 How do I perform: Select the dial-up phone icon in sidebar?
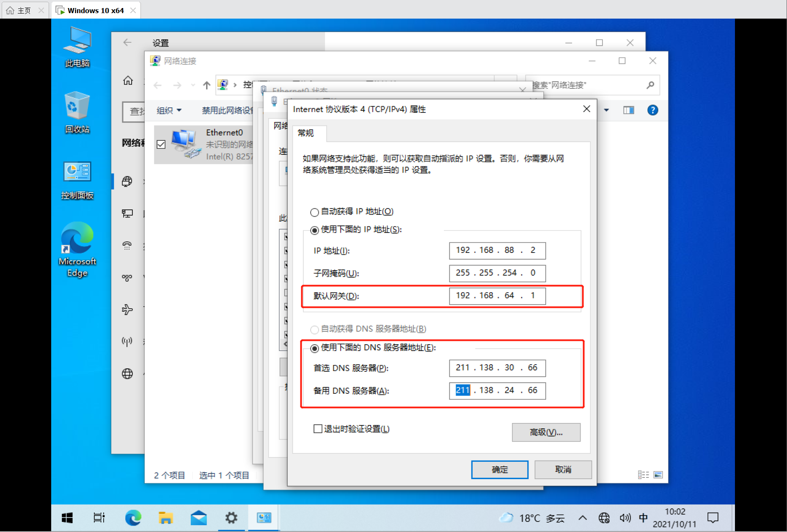(127, 246)
